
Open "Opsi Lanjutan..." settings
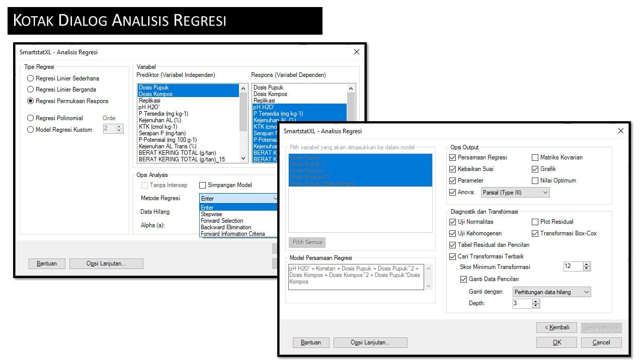371,342
